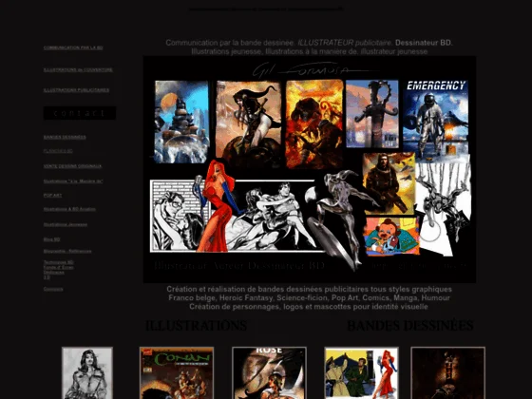Image resolution: width=532 pixels, height=399 pixels.
Task: Click the BANDES DESSINÉES section heading
Action: [409, 326]
